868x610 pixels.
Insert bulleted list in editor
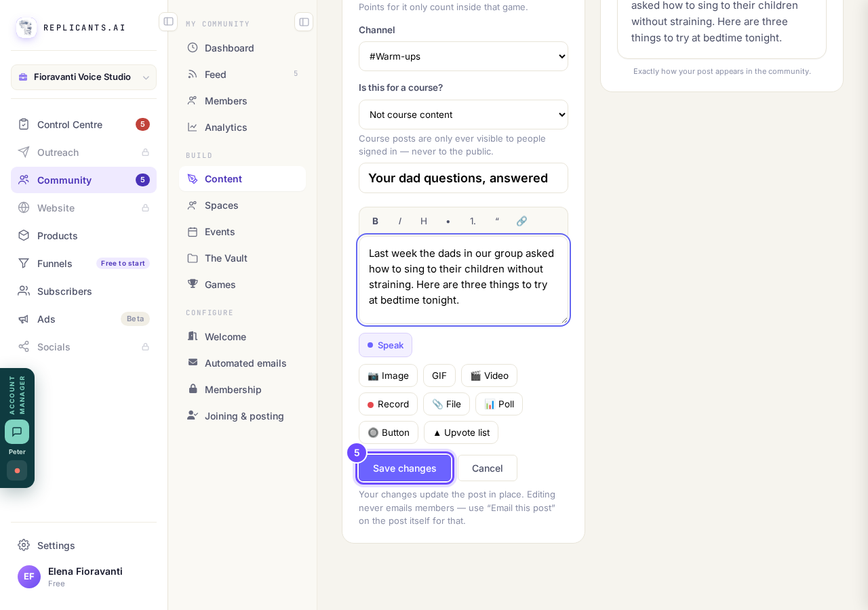click(448, 221)
